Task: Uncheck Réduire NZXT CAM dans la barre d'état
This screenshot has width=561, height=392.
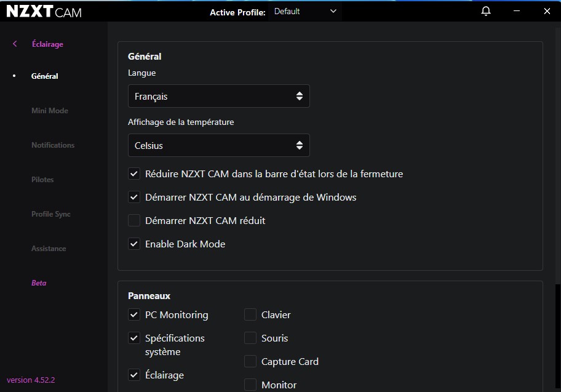Action: (x=134, y=174)
